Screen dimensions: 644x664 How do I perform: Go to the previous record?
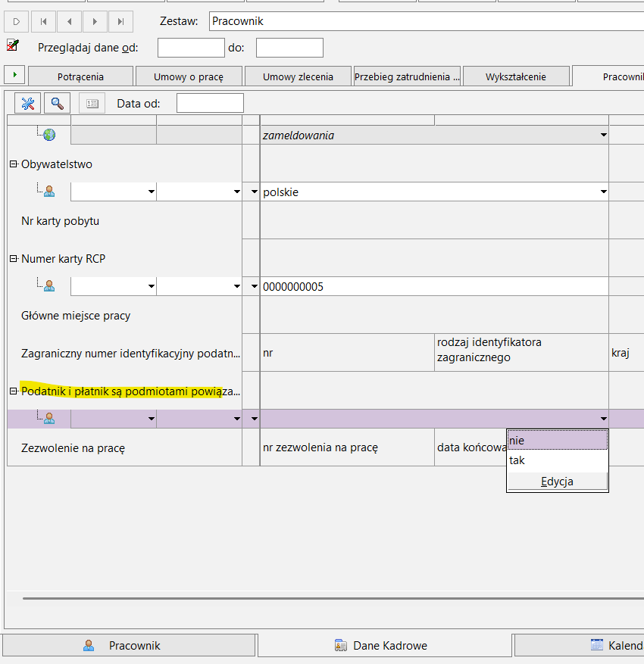pyautogui.click(x=69, y=22)
